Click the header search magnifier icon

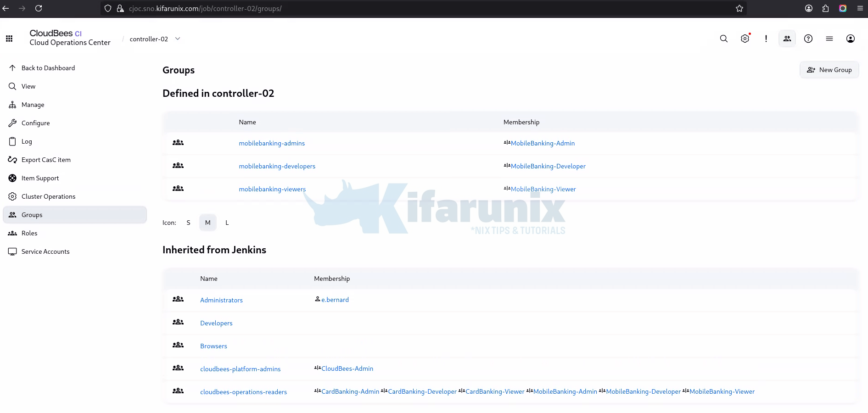[x=724, y=39]
